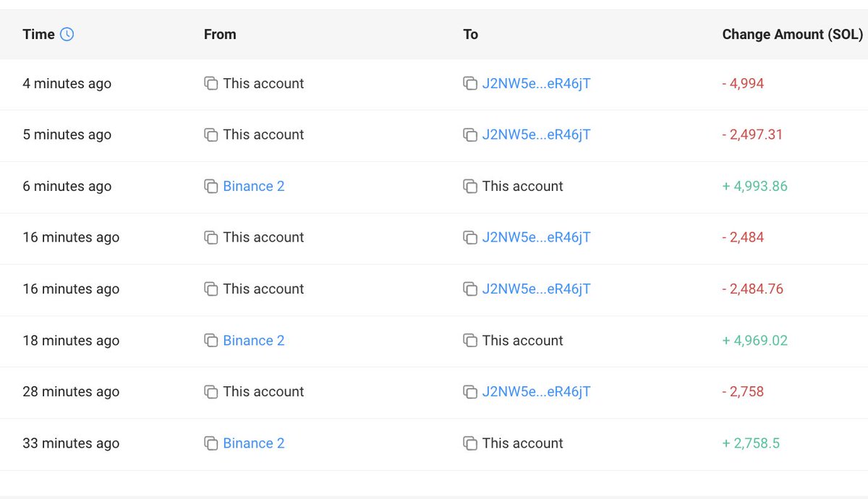Click the + 2,758.5 amount

click(751, 443)
